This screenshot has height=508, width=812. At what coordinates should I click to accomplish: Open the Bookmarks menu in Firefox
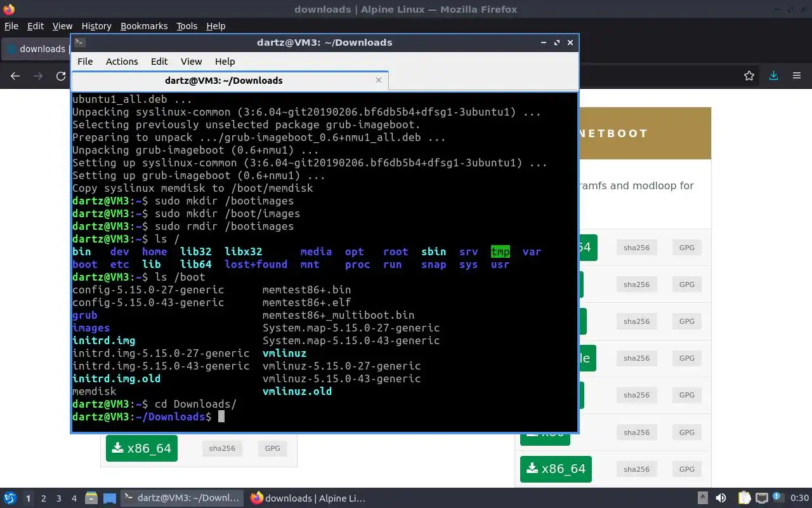[x=144, y=26]
